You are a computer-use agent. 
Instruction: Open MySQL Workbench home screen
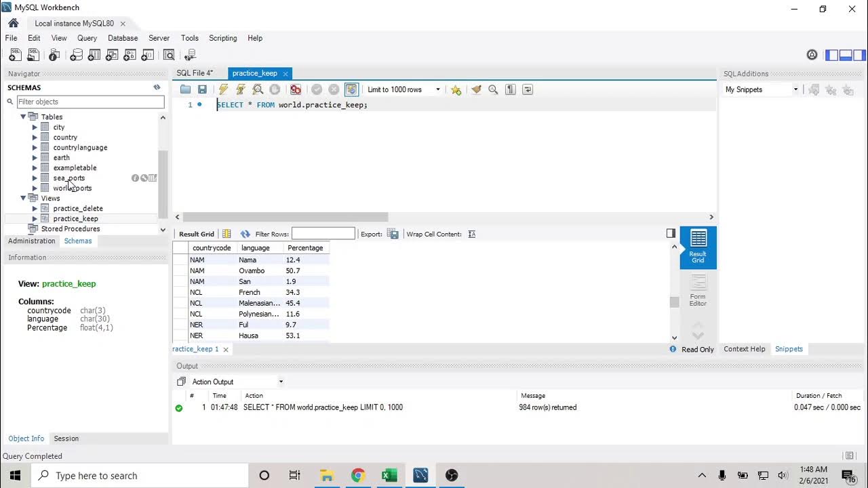point(14,23)
